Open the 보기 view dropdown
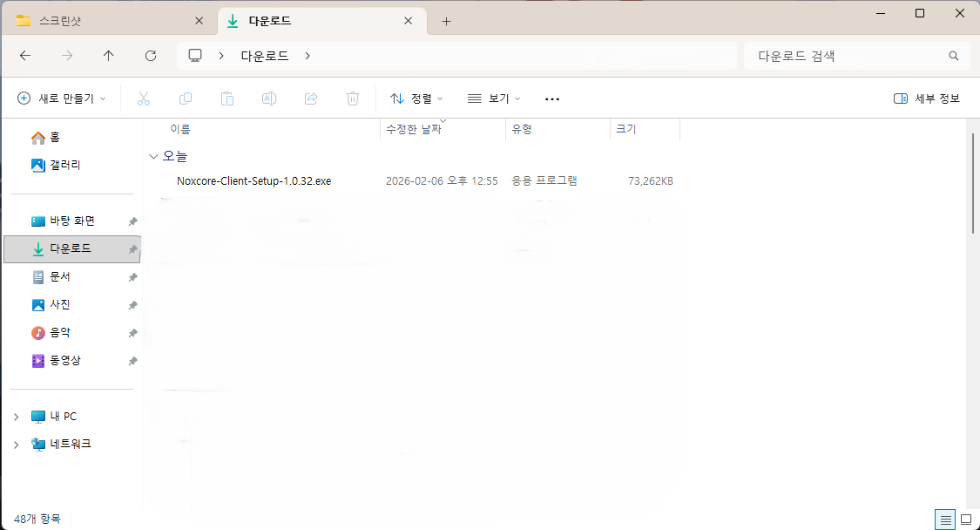This screenshot has width=980, height=530. click(494, 99)
